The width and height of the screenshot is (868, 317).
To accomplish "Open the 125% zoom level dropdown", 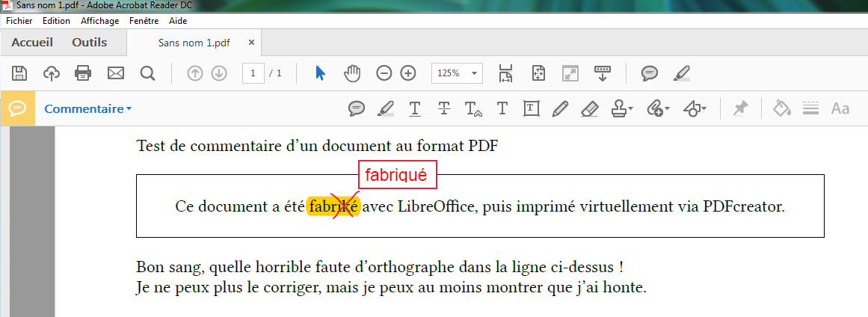I will coord(458,73).
